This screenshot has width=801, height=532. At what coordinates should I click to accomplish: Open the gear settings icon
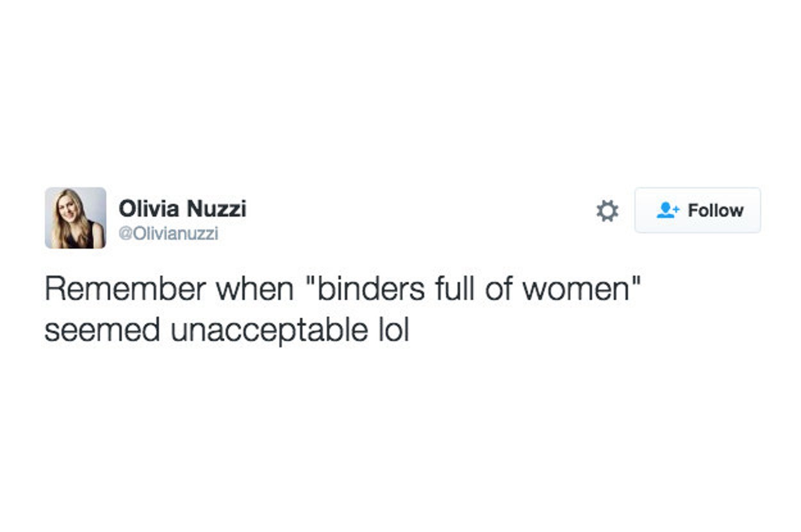click(607, 211)
